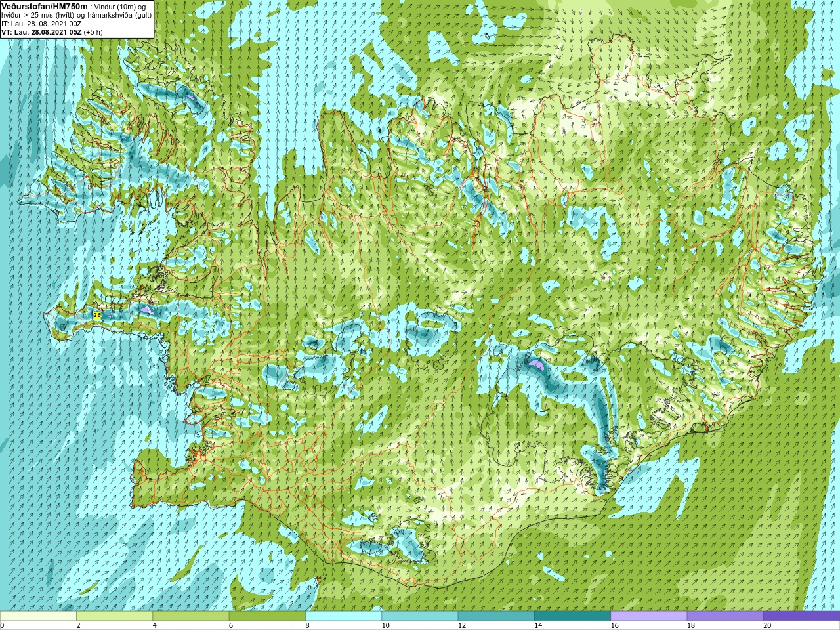This screenshot has width=840, height=630.
Task: Click the 10–12 m/s turquoise legend swatch
Action: [x=419, y=616]
